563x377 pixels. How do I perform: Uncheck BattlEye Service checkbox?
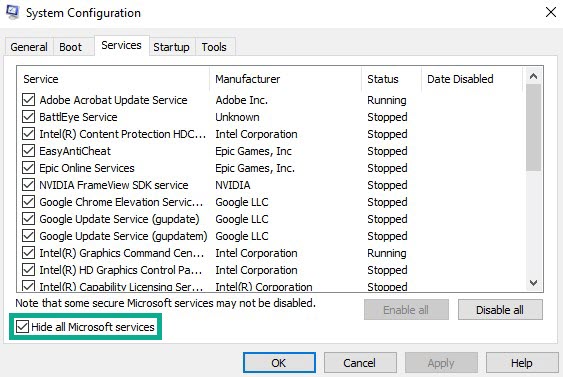28,117
